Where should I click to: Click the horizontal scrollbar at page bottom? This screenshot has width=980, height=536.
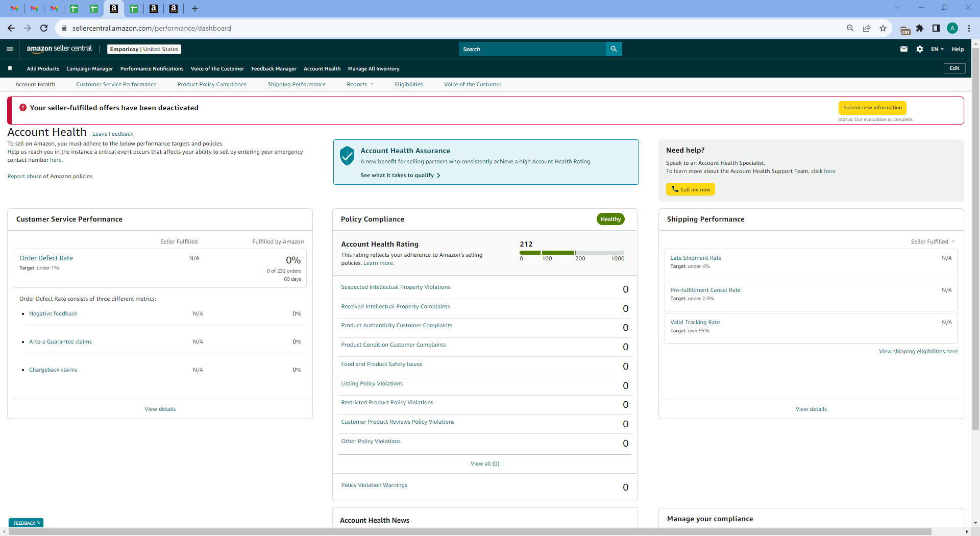(x=470, y=531)
